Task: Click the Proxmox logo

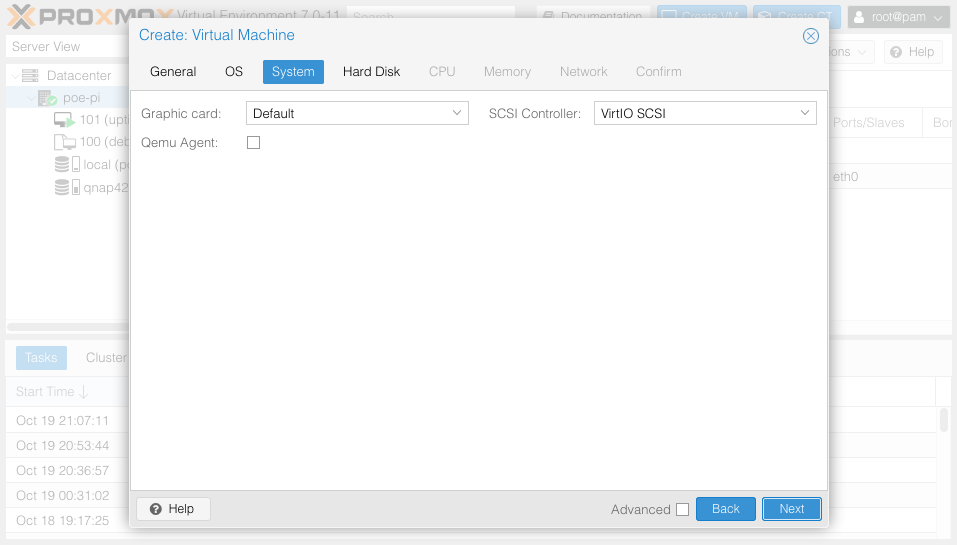Action: [x=88, y=16]
